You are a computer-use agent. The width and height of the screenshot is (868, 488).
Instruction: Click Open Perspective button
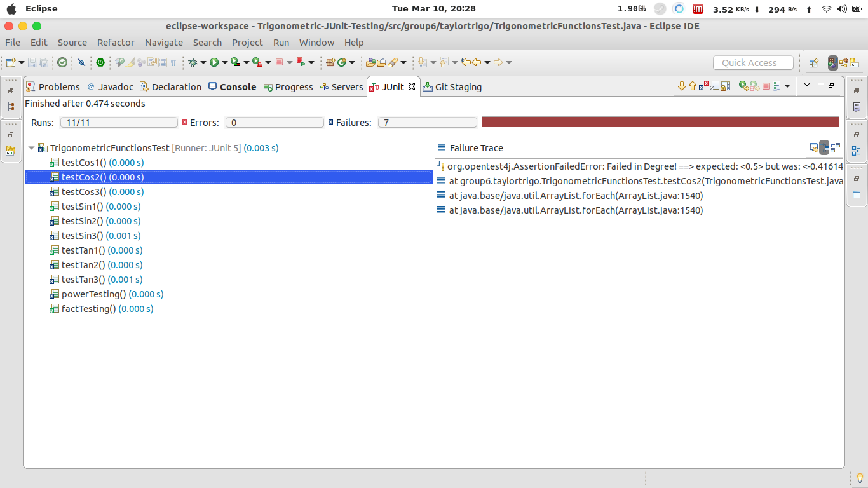(x=813, y=63)
